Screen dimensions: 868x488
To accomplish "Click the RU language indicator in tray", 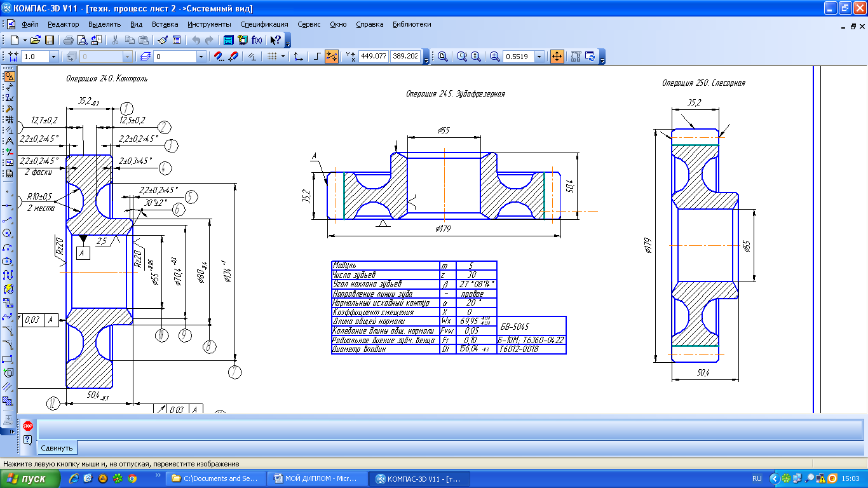I will pos(757,478).
